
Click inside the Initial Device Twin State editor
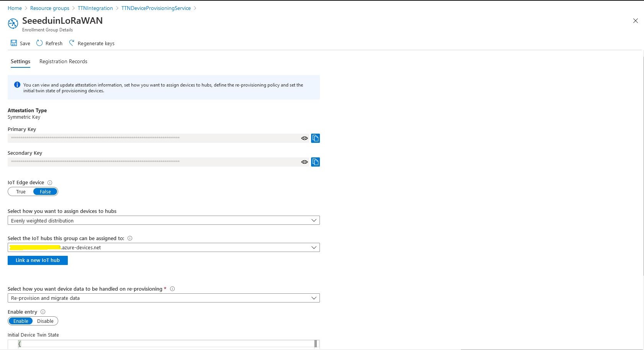(x=153, y=343)
